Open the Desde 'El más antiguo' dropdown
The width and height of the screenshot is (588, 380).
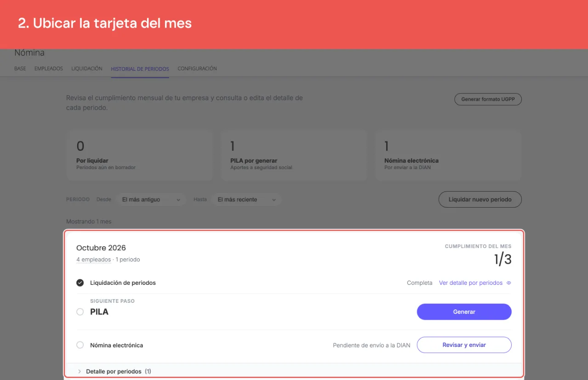(x=151, y=200)
